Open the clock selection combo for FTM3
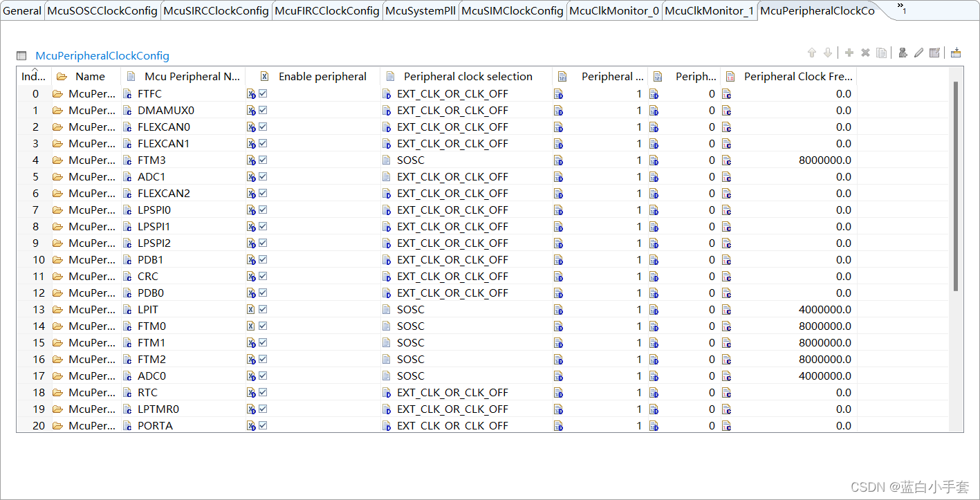The height and width of the screenshot is (500, 980). tap(466, 160)
